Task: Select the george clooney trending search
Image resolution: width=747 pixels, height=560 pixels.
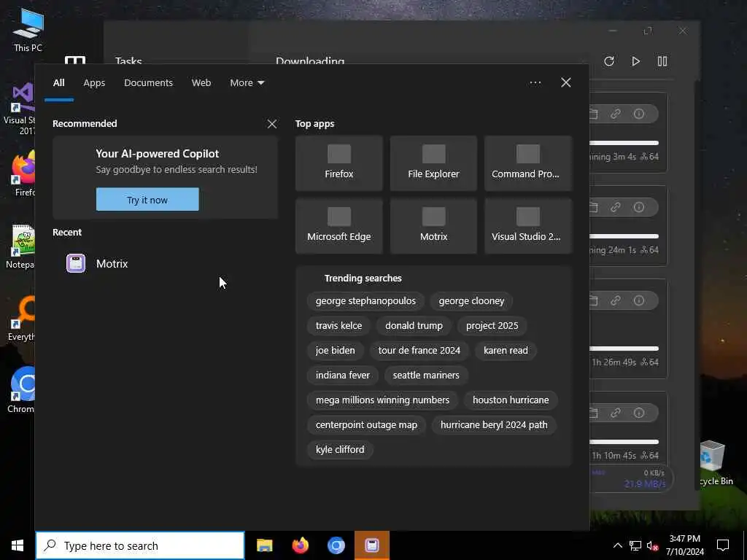Action: pos(471,301)
